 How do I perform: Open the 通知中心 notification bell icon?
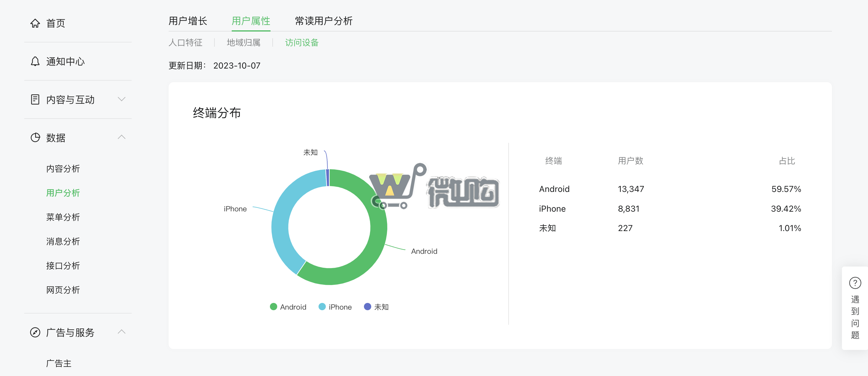(36, 61)
